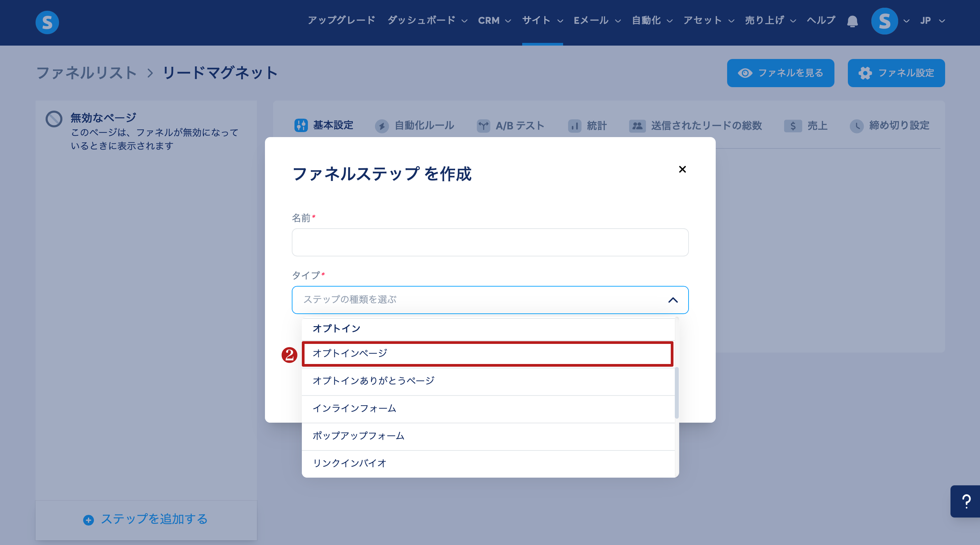Switch to the A/B テスト tab

[x=510, y=125]
